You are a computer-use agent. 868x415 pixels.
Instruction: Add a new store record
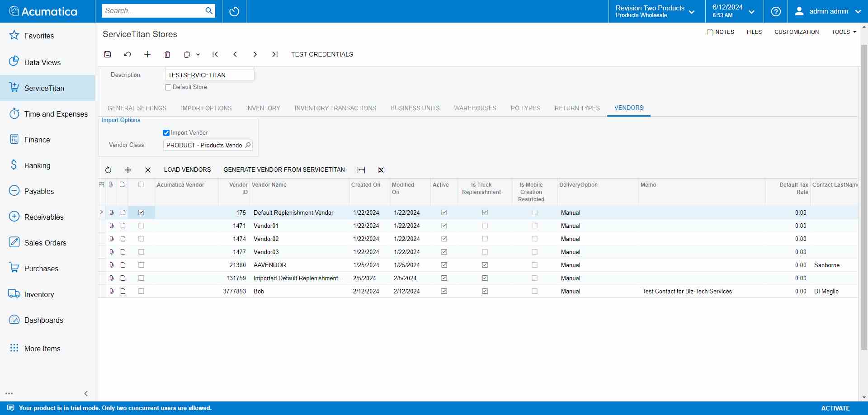coord(147,54)
